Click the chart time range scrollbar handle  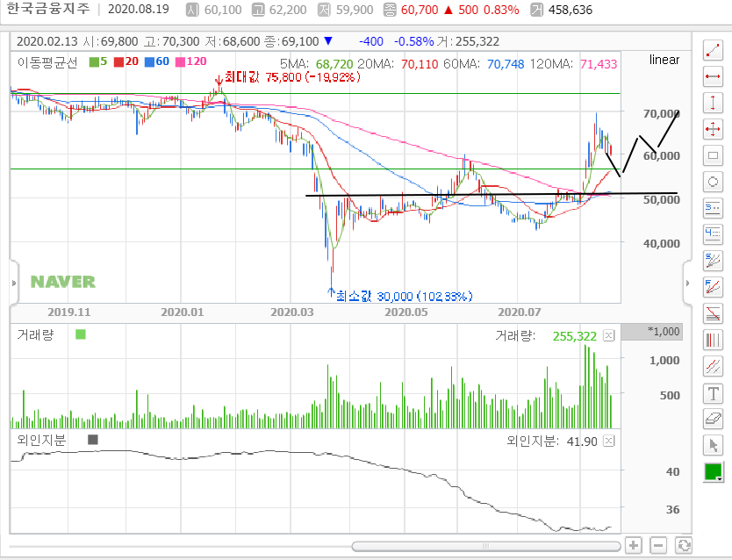point(486,546)
